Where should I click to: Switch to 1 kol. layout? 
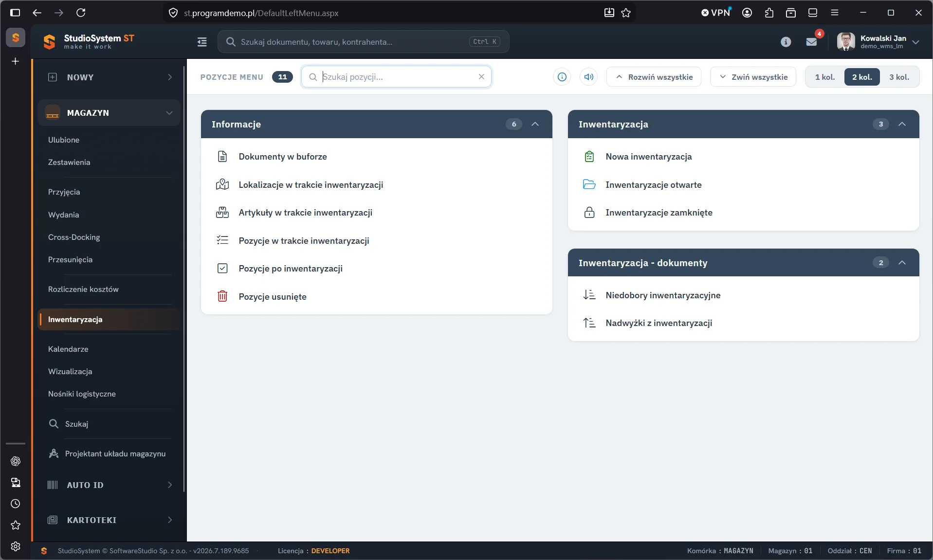(x=825, y=77)
